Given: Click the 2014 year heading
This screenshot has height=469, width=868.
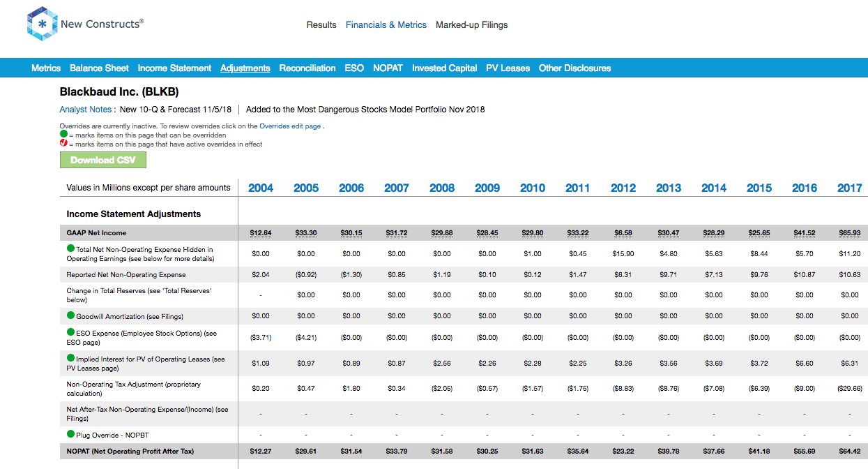Looking at the screenshot, I should [x=714, y=188].
